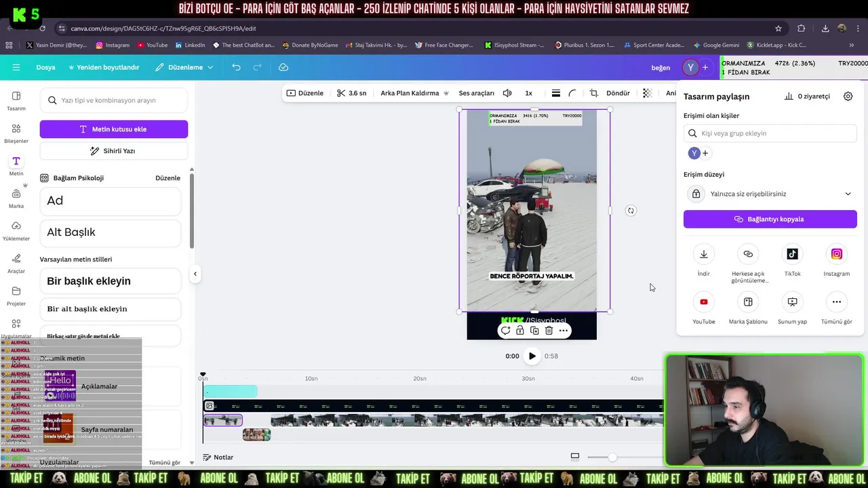Click the 20sn mark on the timeline ruler
This screenshot has width=868, height=488.
point(420,378)
